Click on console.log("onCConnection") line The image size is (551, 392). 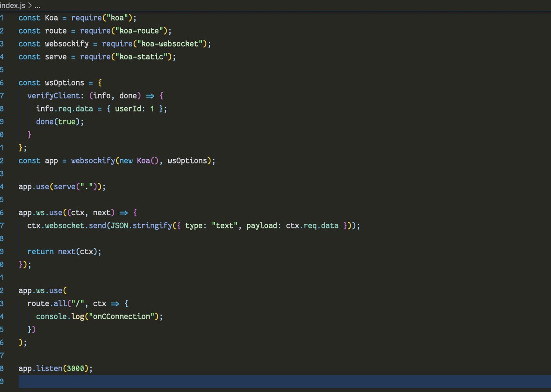pyautogui.click(x=100, y=316)
